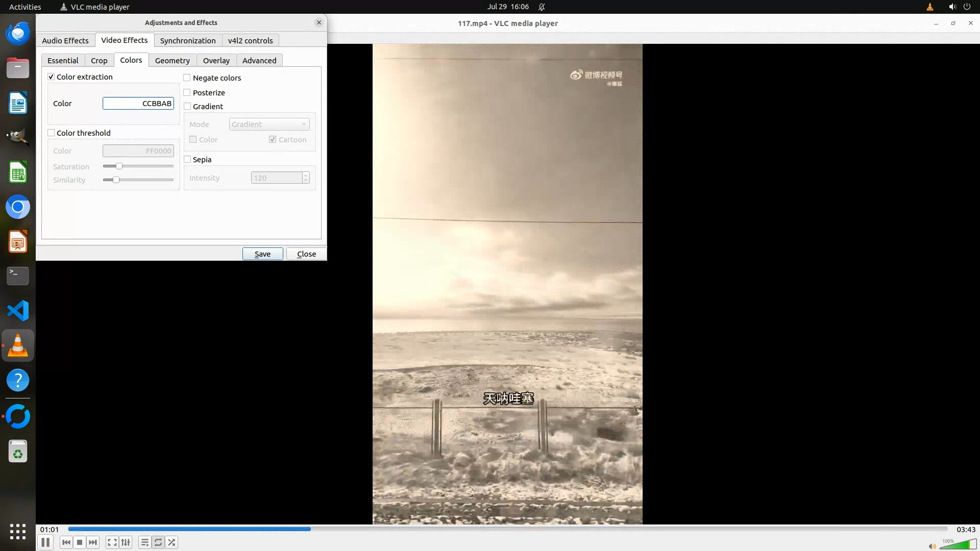980x551 pixels.
Task: Enable the Color threshold checkbox
Action: pyautogui.click(x=51, y=133)
